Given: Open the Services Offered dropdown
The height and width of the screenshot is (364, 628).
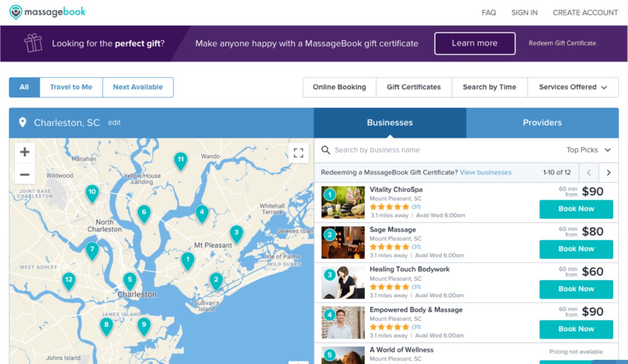Looking at the screenshot, I should point(572,87).
